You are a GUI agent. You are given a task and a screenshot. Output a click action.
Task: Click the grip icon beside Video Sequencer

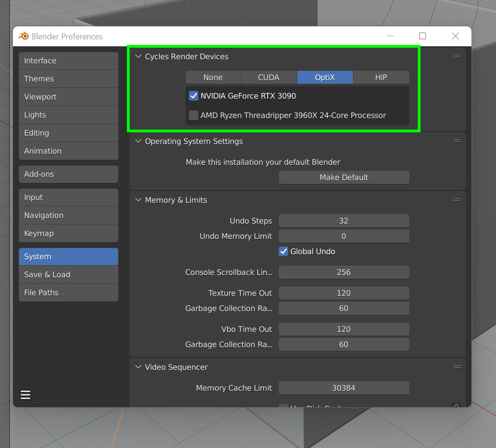[x=457, y=366]
